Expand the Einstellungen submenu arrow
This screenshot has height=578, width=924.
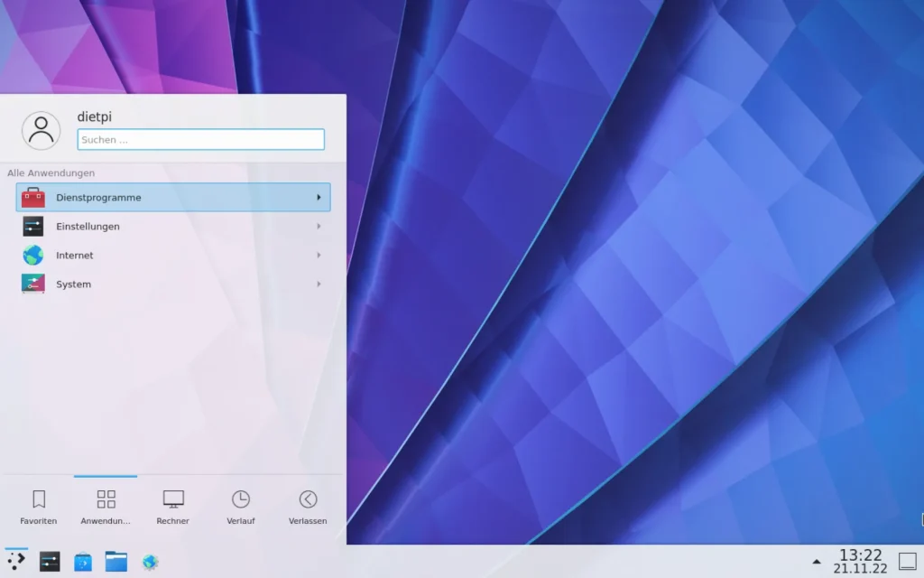tap(319, 227)
